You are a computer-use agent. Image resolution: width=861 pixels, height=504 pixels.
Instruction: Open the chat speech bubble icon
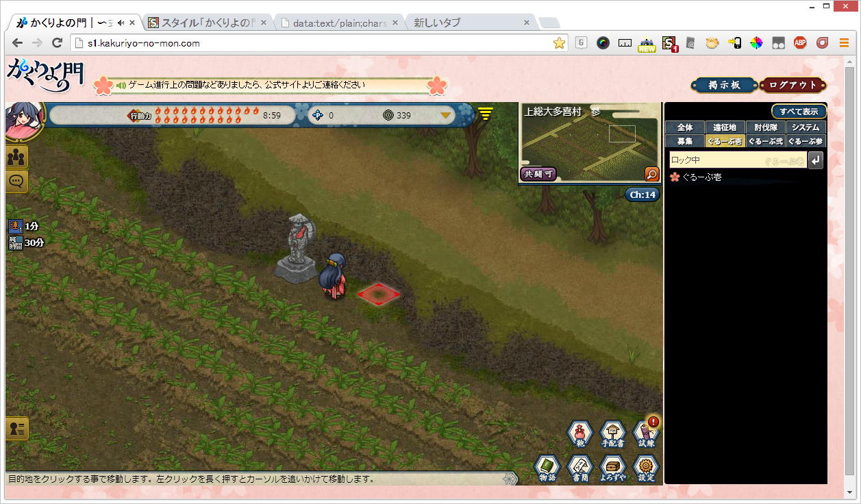(16, 181)
